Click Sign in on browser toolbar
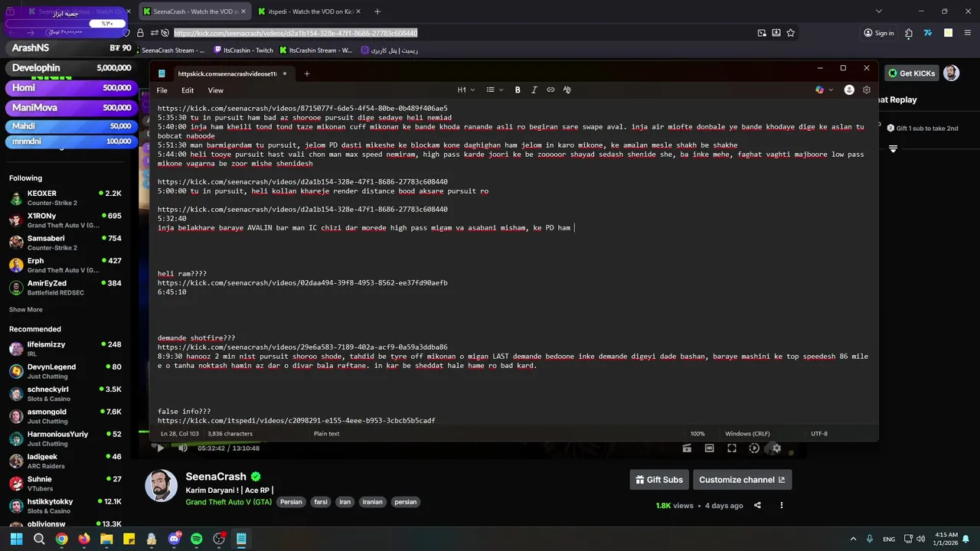This screenshot has height=551, width=980. 879,33
